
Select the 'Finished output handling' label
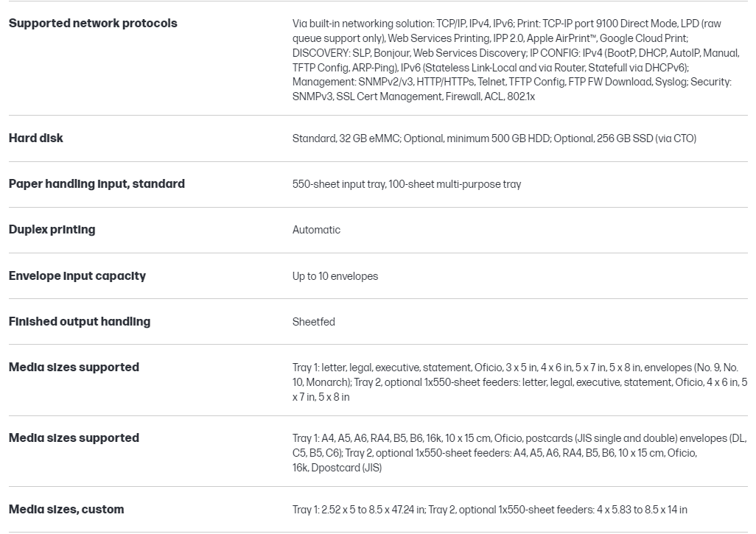pyautogui.click(x=80, y=322)
